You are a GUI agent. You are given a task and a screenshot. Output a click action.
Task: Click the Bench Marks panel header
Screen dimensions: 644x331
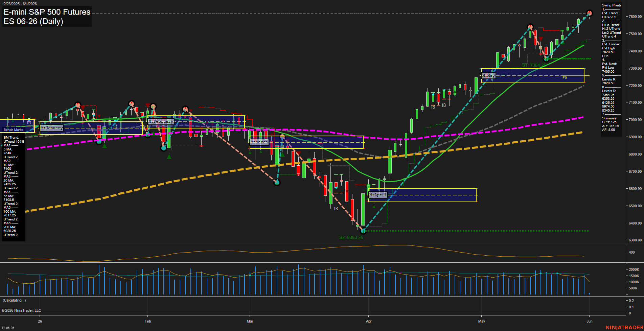coord(14,130)
